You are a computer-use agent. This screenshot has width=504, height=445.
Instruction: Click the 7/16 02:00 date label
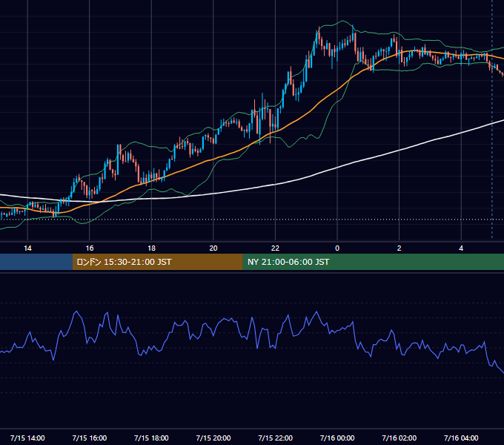coord(399,438)
